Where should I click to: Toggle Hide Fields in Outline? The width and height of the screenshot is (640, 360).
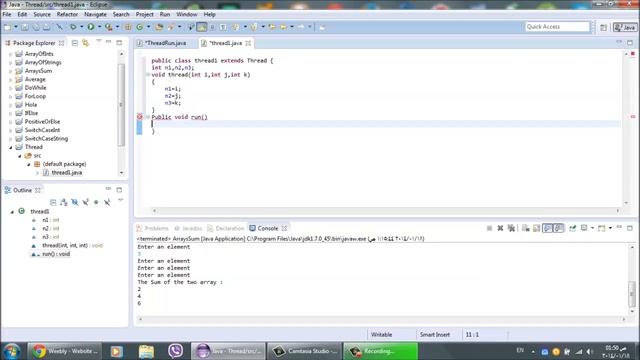pyautogui.click(x=75, y=202)
